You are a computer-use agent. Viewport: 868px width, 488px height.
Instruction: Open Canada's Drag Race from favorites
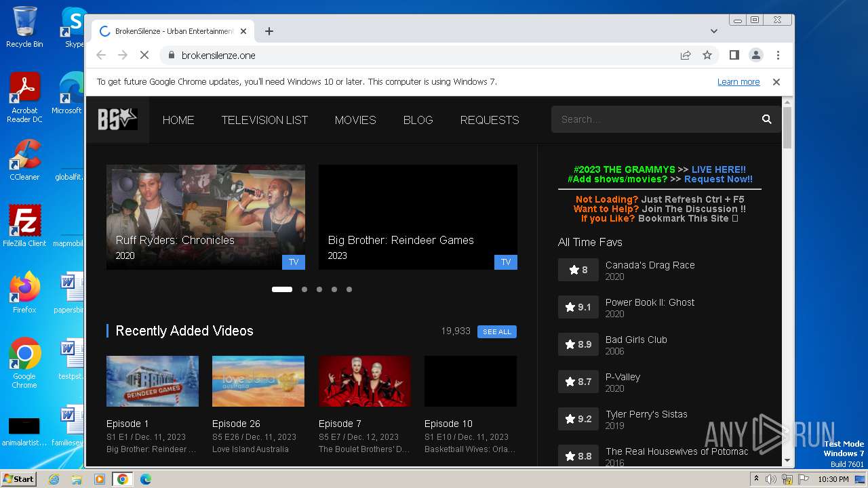[x=650, y=265]
